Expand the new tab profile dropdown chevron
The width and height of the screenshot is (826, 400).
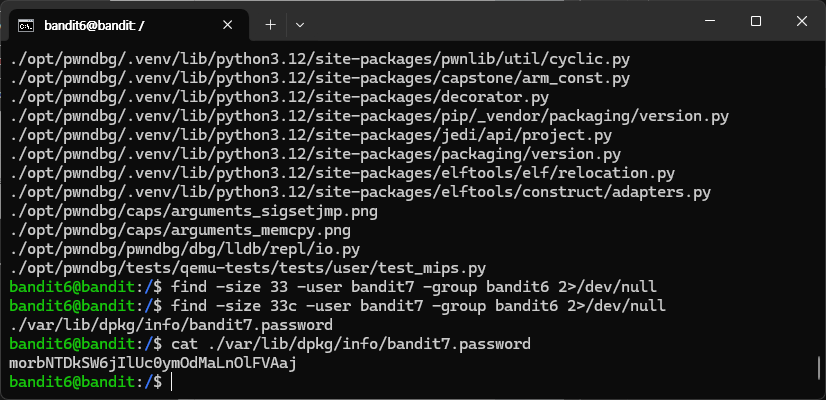coord(300,25)
